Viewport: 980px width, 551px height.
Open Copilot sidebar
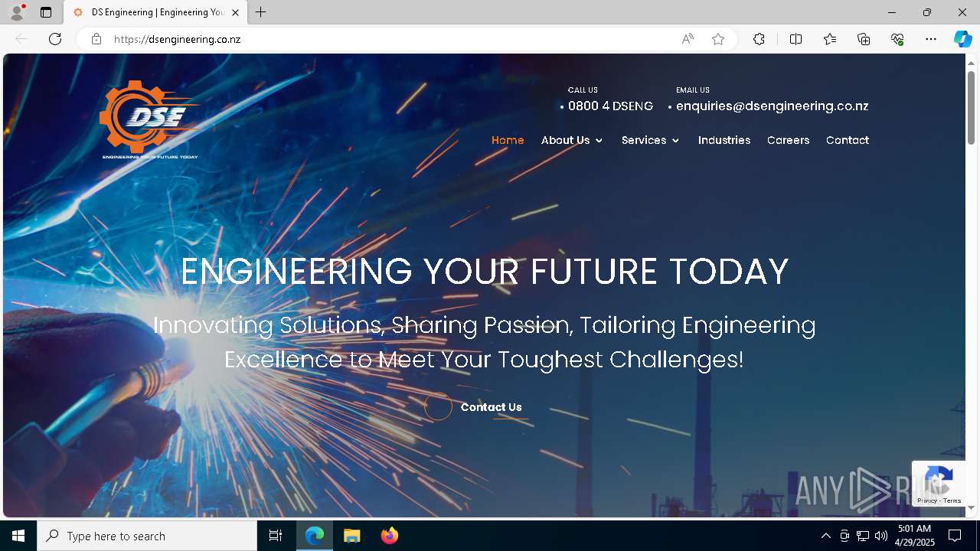962,39
